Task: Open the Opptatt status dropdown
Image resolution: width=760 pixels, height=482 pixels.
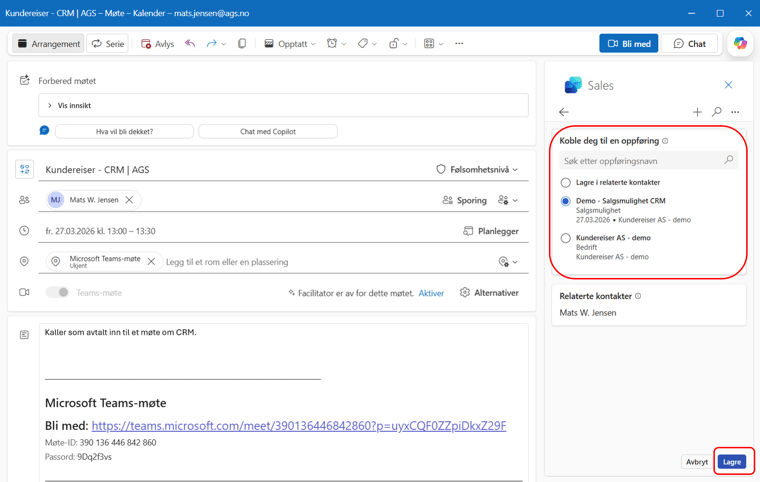Action: 290,44
